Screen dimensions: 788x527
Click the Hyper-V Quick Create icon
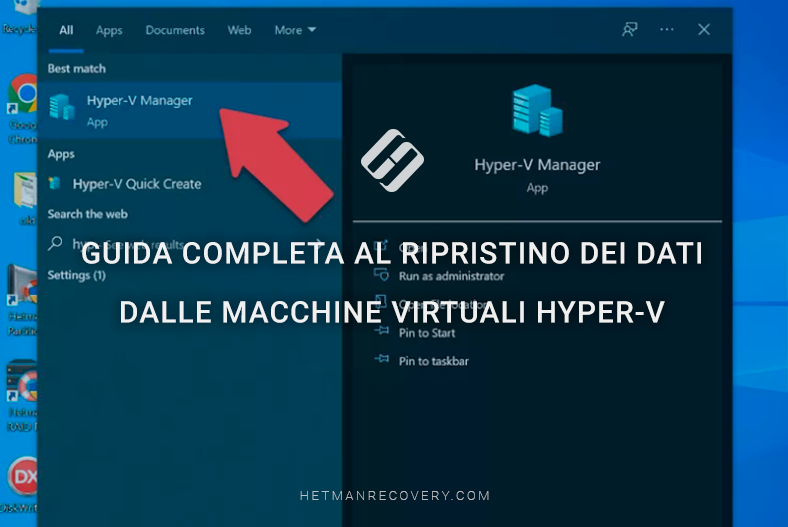54,183
